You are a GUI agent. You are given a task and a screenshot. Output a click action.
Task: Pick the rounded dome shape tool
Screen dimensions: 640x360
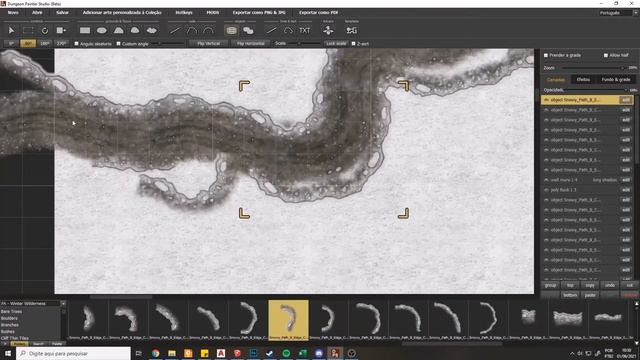pos(135,30)
